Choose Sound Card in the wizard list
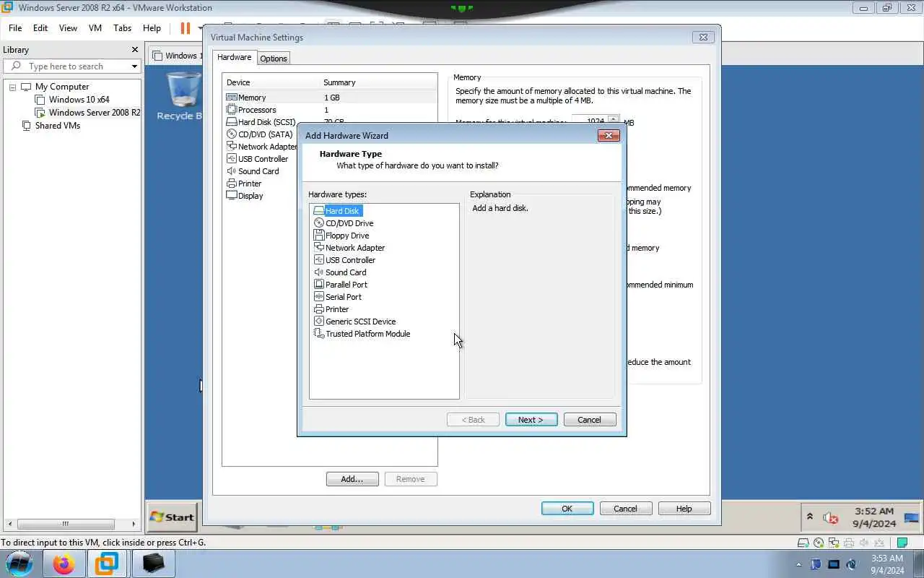Viewport: 924px width, 578px height. (346, 272)
